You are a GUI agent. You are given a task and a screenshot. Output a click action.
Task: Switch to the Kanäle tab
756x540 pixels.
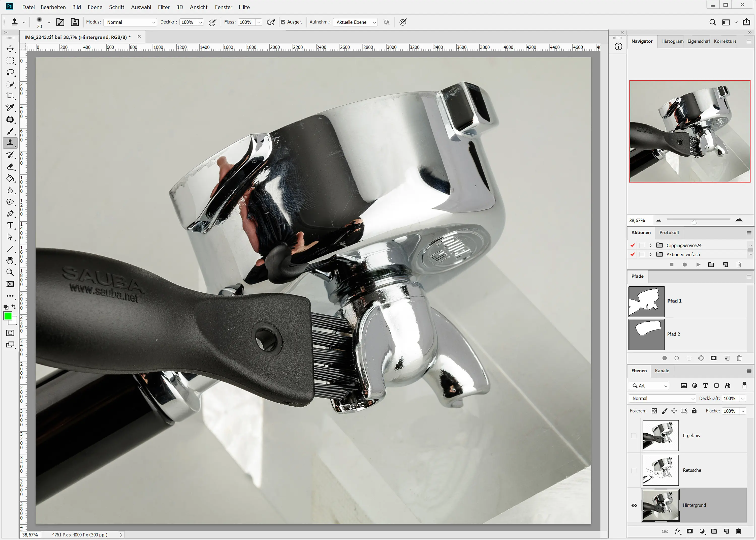[x=662, y=371]
